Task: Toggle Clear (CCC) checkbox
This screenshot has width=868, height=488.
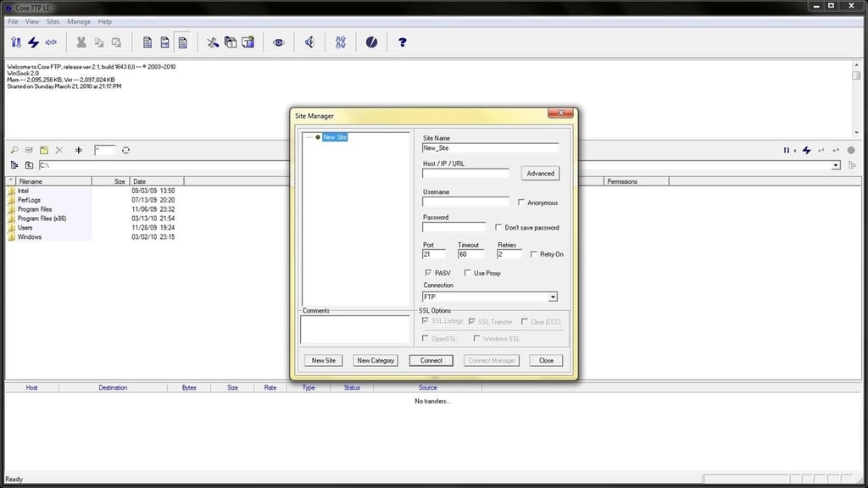Action: (x=524, y=321)
